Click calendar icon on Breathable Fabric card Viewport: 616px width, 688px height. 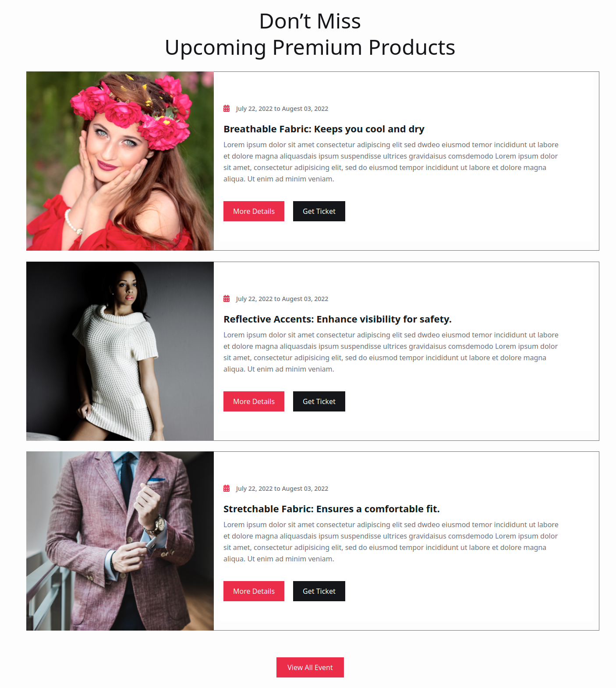coord(227,109)
